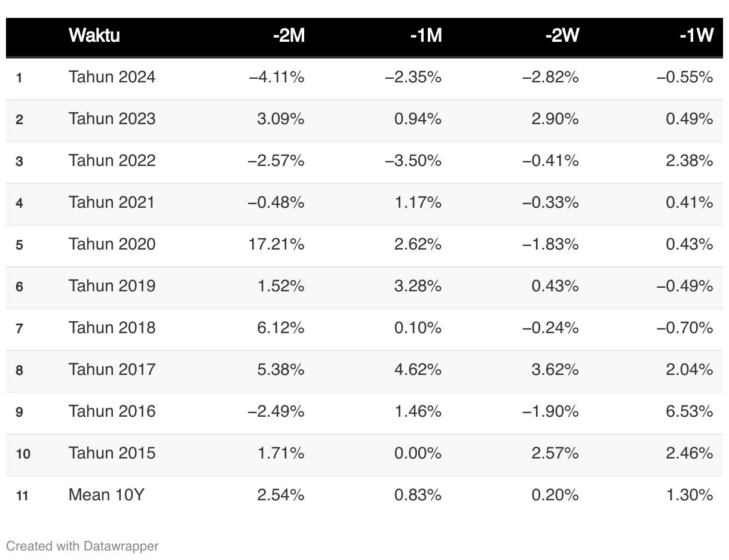Screen dimensions: 729x560
Task: Click the Mean 10Y 1.30% value
Action: (690, 495)
